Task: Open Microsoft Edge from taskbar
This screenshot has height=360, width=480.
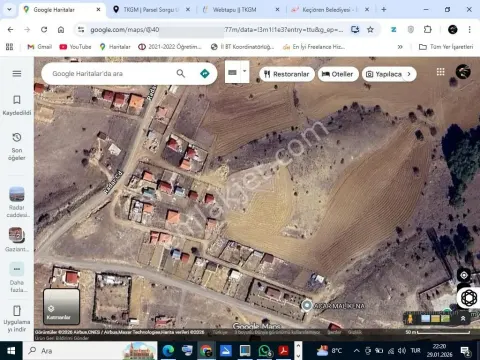Action: pyautogui.click(x=168, y=351)
